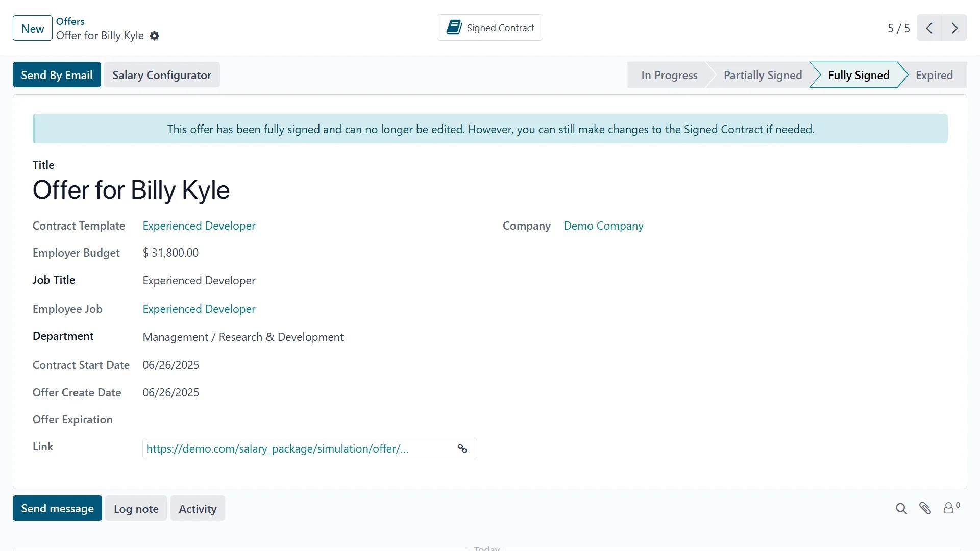Go to previous record arrow
This screenshot has width=980, height=551.
point(929,28)
